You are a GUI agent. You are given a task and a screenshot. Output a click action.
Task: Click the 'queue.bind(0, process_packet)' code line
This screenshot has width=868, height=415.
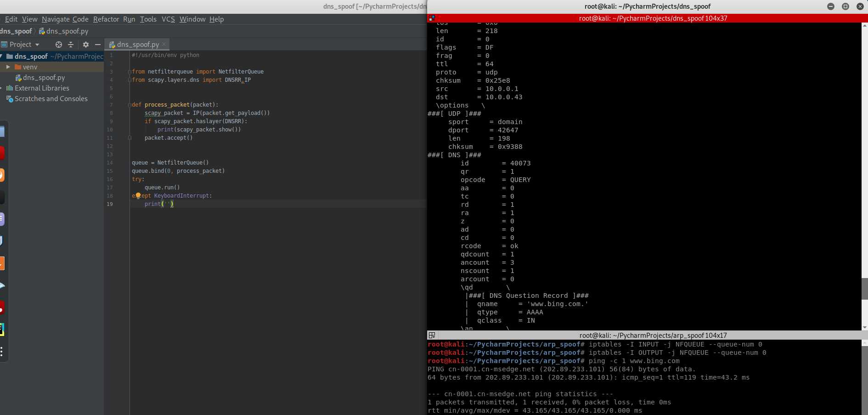tap(178, 171)
